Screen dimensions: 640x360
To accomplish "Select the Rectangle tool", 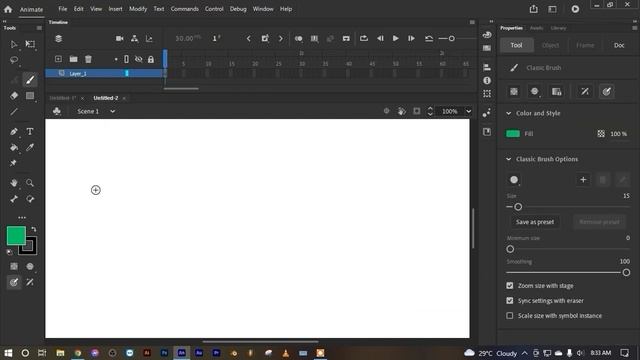I will pyautogui.click(x=30, y=96).
